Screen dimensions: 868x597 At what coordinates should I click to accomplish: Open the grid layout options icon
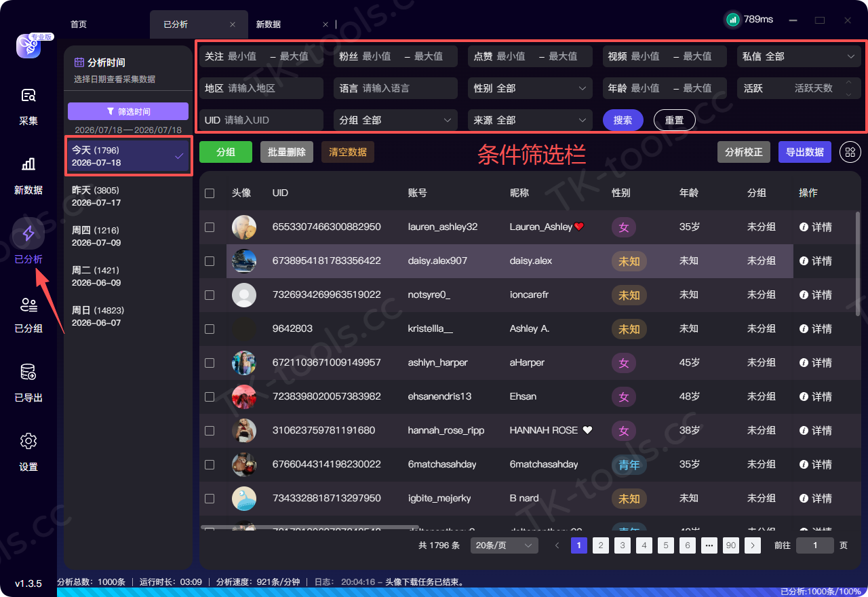pos(850,152)
